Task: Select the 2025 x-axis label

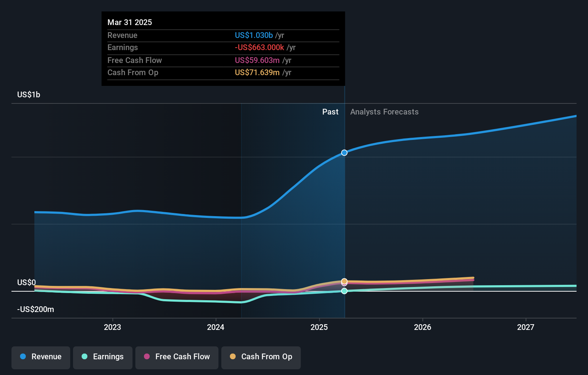Action: pos(319,327)
